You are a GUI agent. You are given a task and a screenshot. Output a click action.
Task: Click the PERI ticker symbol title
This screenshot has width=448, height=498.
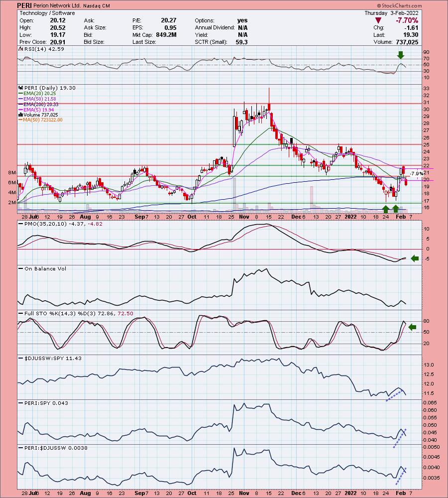point(24,5)
